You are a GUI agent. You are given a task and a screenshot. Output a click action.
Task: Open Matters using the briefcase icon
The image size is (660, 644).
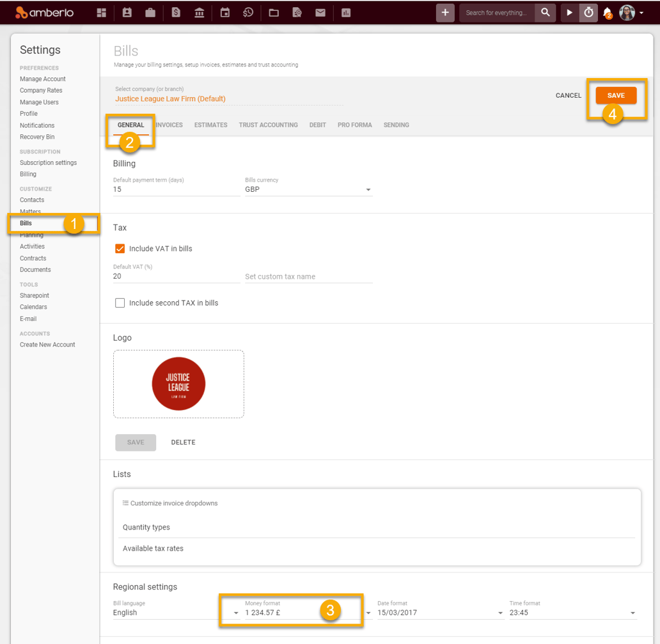click(150, 12)
